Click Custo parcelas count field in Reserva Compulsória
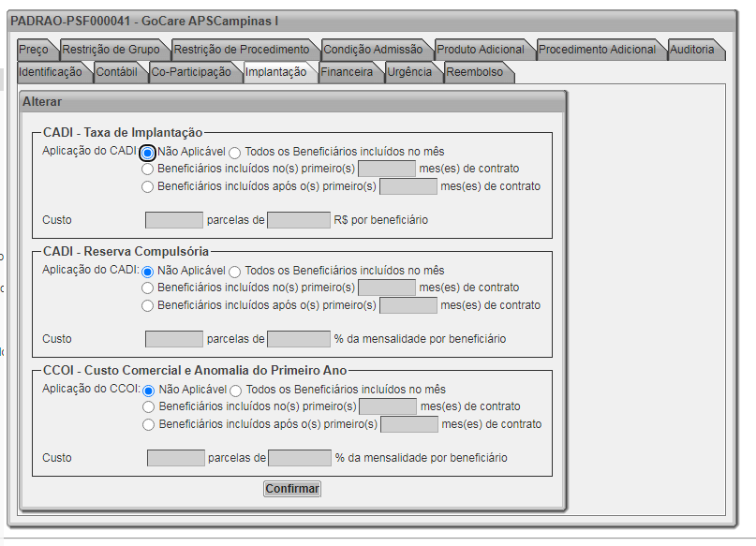This screenshot has width=756, height=546. coord(174,339)
